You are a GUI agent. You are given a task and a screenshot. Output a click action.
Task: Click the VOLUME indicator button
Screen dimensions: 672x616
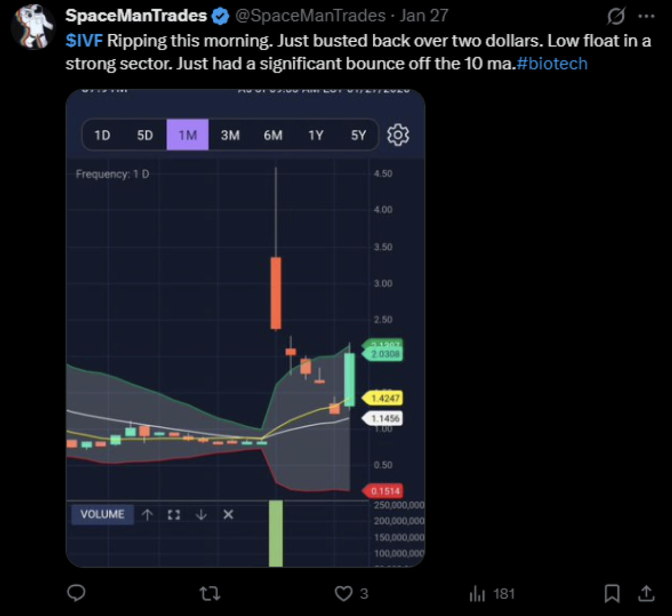103,514
